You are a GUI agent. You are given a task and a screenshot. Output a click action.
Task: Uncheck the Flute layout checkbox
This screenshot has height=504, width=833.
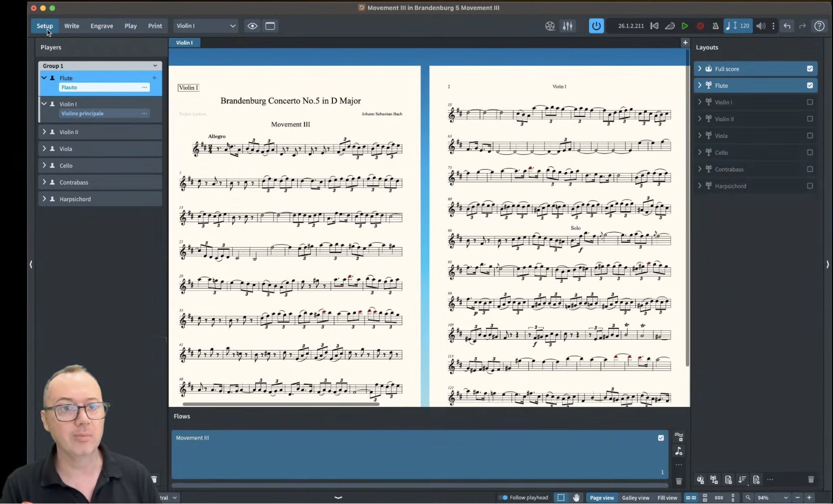coord(810,85)
